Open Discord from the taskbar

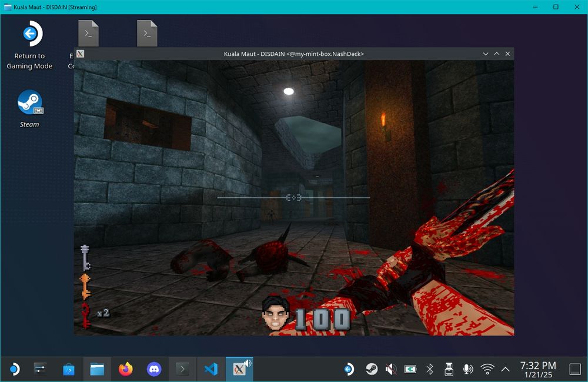154,369
